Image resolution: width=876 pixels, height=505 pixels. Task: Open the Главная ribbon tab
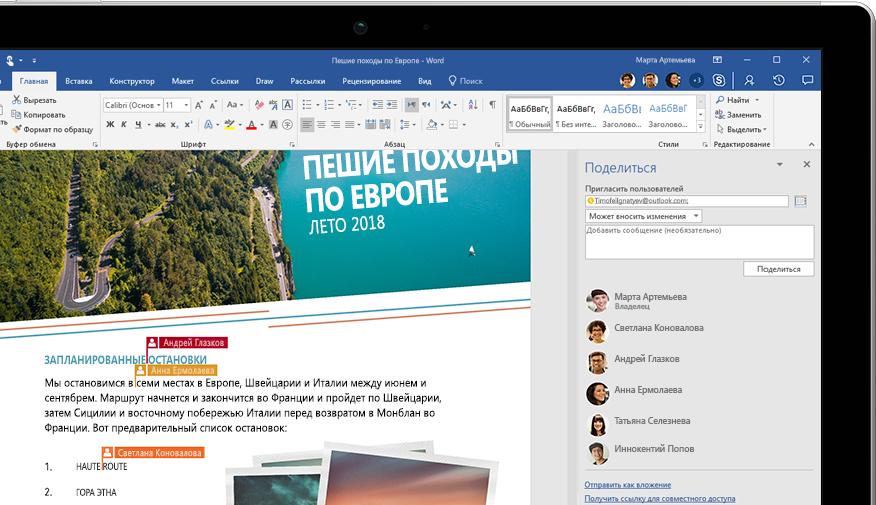[x=34, y=81]
